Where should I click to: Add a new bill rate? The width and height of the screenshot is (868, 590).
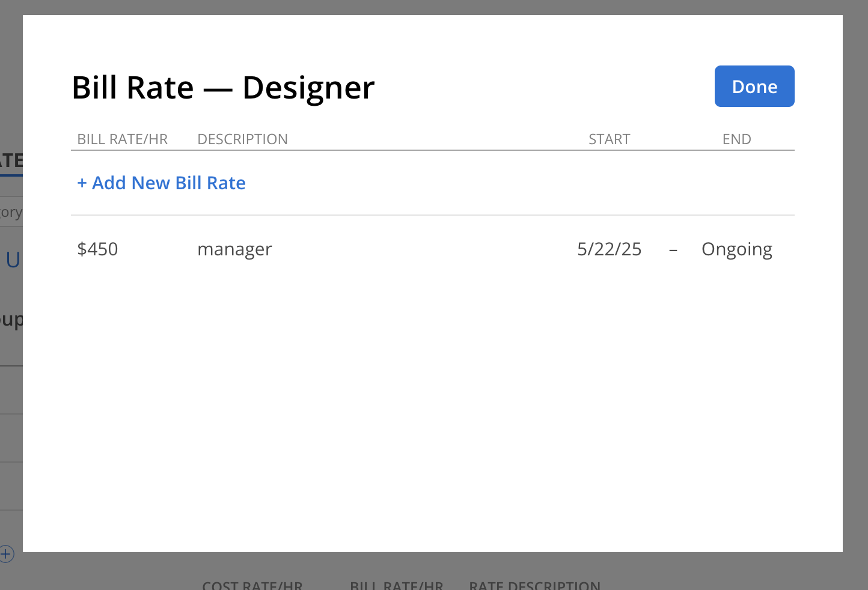pyautogui.click(x=162, y=183)
